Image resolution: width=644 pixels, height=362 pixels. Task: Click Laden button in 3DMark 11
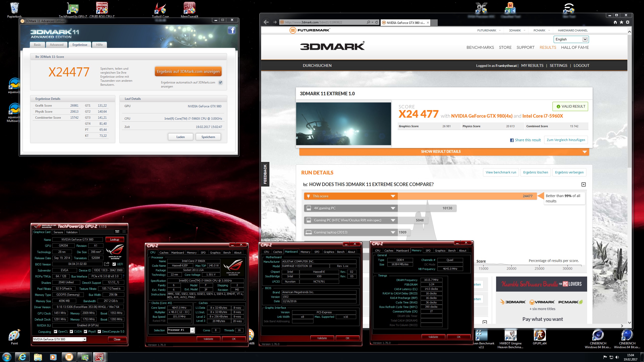(x=180, y=137)
